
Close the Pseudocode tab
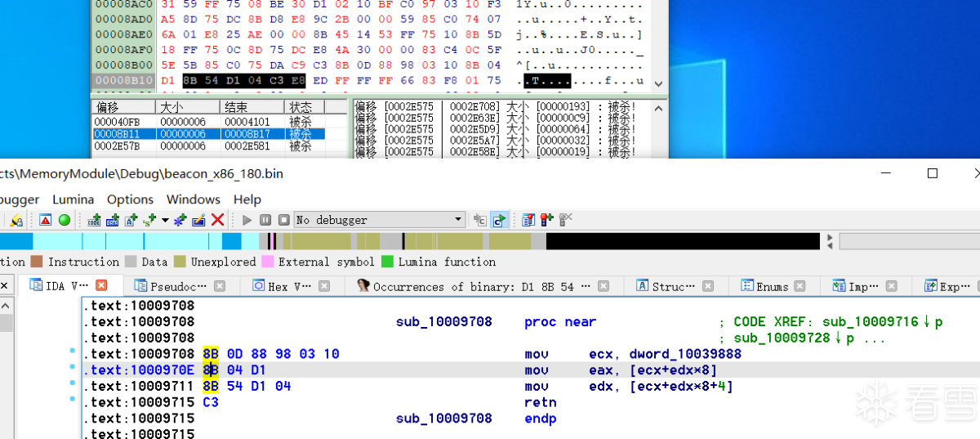coord(220,286)
